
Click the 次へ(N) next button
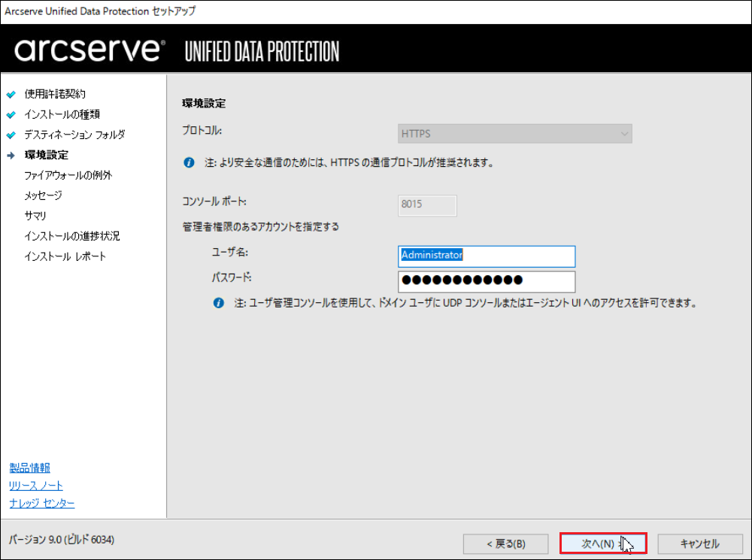click(603, 543)
